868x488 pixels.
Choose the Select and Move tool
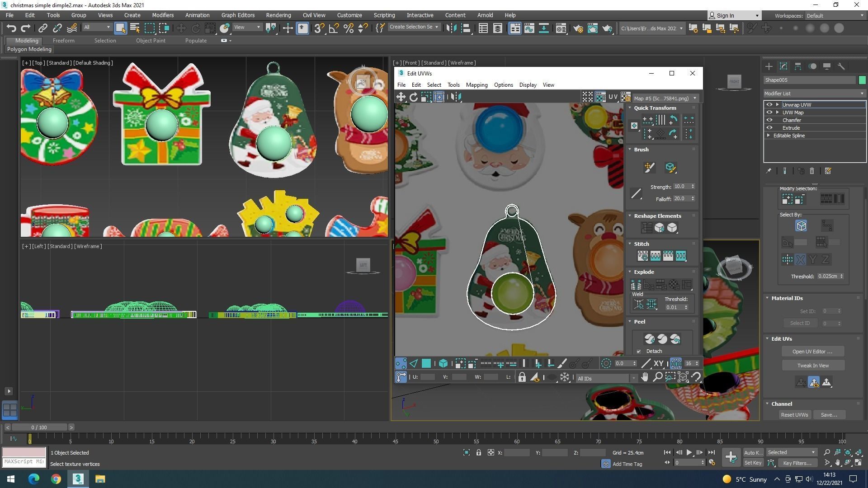click(x=181, y=28)
